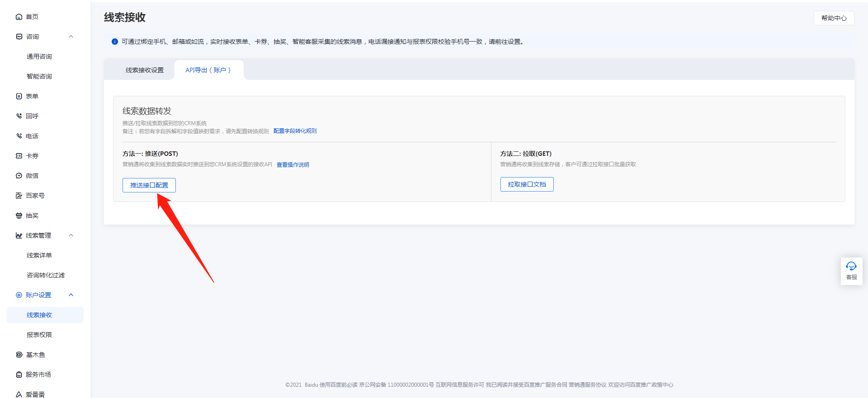Click the 方法一: 推送(POST) heading
Viewport: 868px width, 398px height.
pos(150,154)
